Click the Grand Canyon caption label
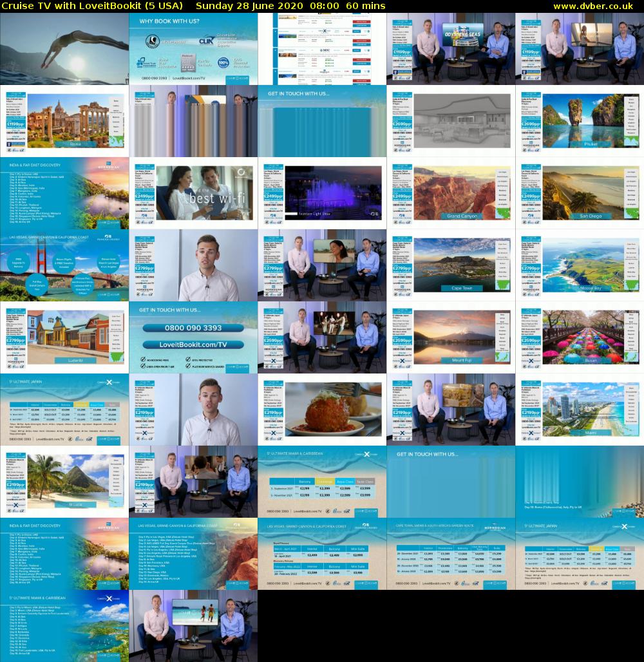The image size is (644, 662). coord(462,216)
